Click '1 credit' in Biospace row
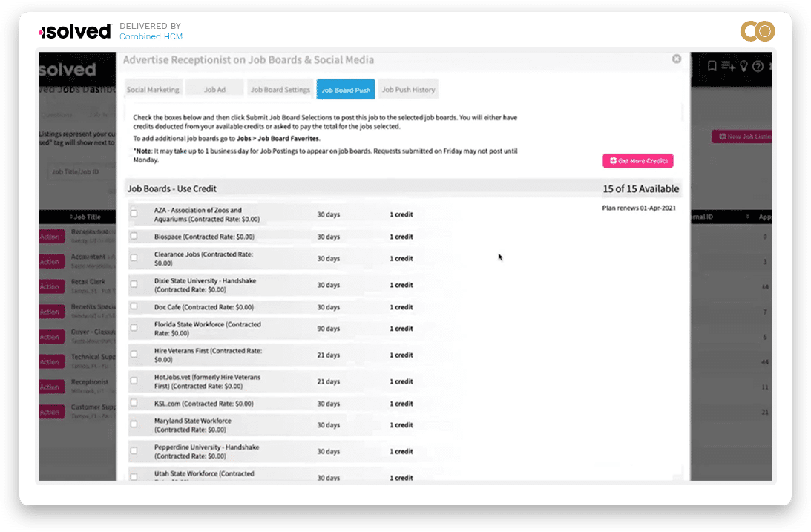The height and width of the screenshot is (532, 811). pyautogui.click(x=401, y=237)
